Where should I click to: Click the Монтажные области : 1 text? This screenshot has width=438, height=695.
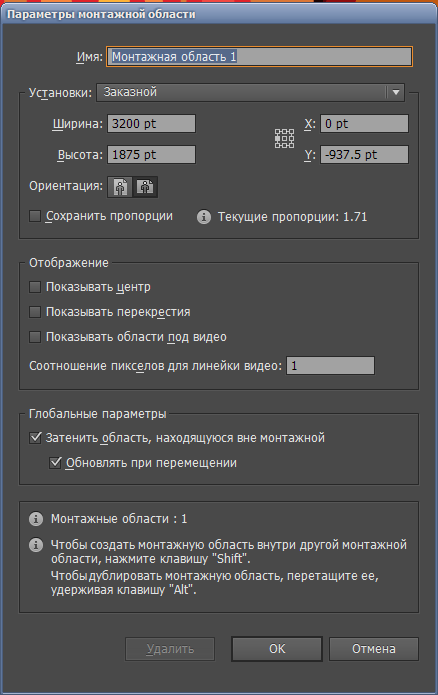tap(119, 519)
